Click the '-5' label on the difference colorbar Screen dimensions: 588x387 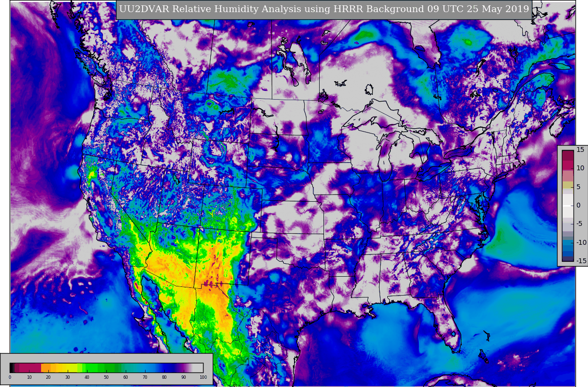(x=579, y=223)
